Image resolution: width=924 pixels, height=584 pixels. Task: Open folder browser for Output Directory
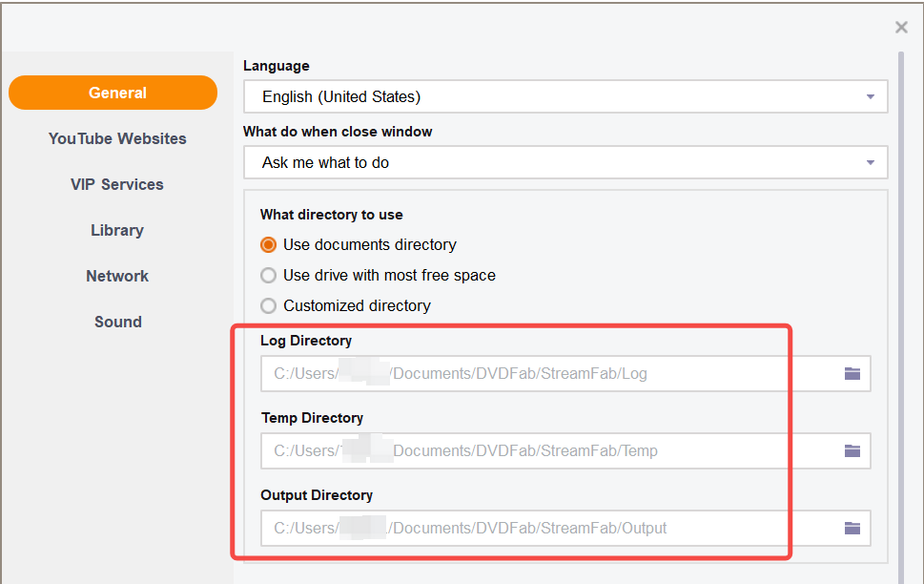(852, 528)
